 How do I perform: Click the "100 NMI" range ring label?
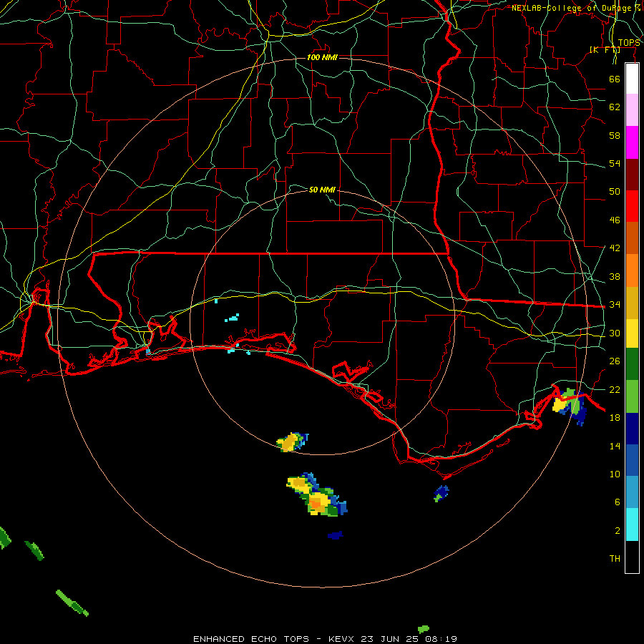tap(322, 57)
